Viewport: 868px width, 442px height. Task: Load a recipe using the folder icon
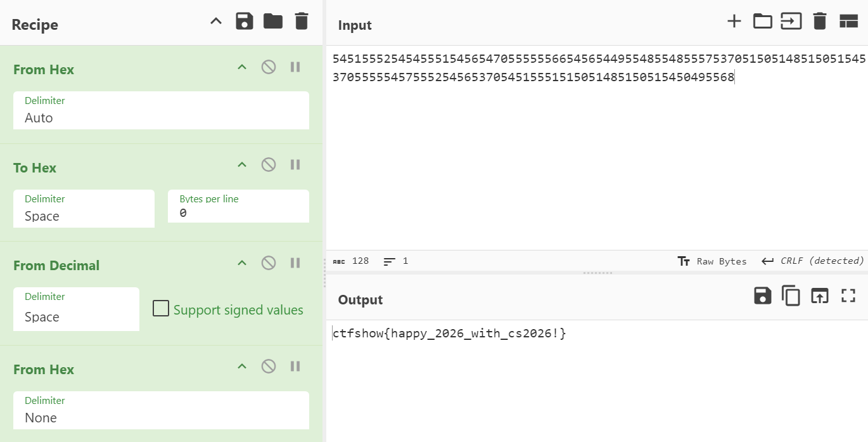click(273, 22)
